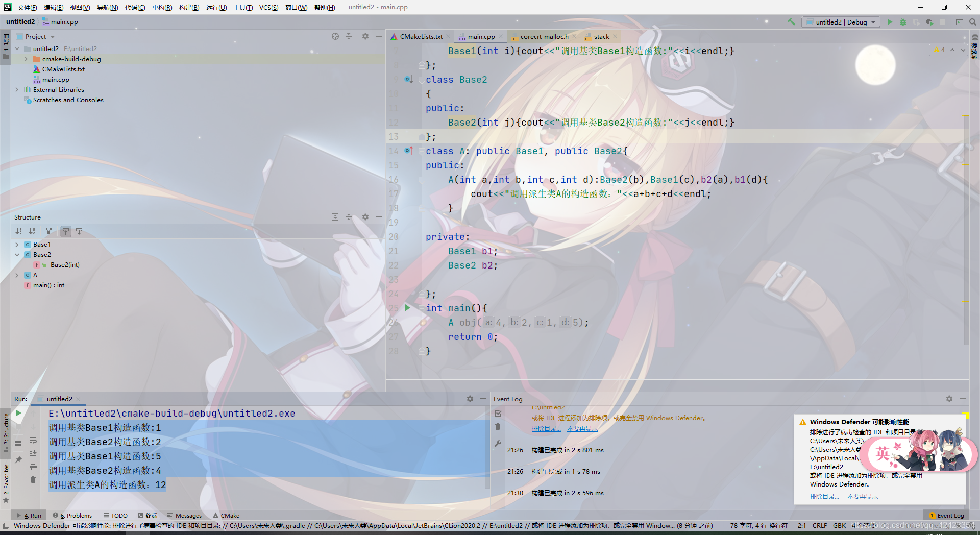980x535 pixels.
Task: Open Structure panel settings gear
Action: [365, 217]
